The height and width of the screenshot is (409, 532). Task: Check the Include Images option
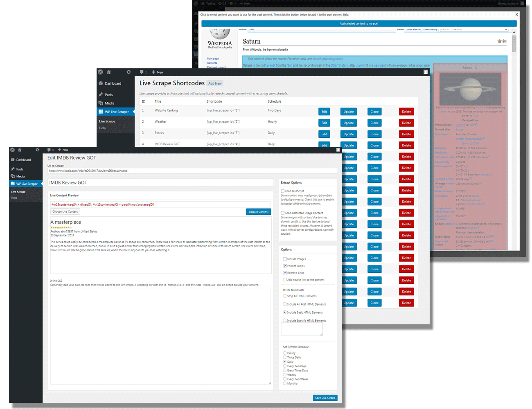(x=285, y=259)
